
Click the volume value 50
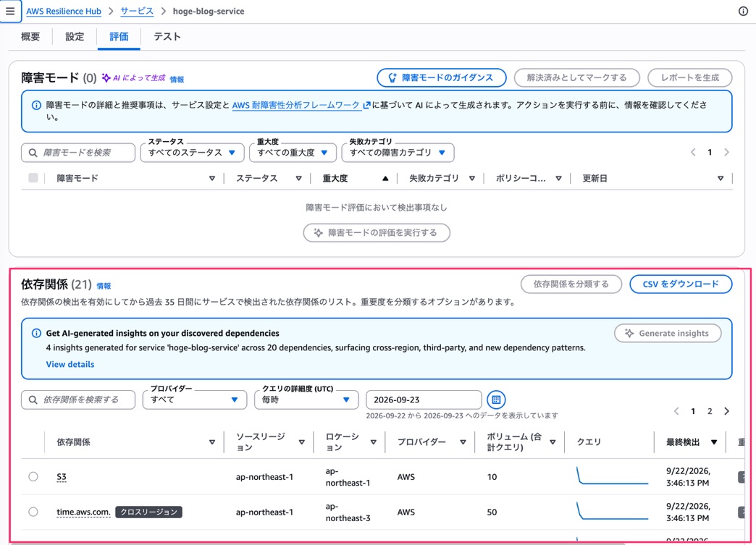click(492, 512)
